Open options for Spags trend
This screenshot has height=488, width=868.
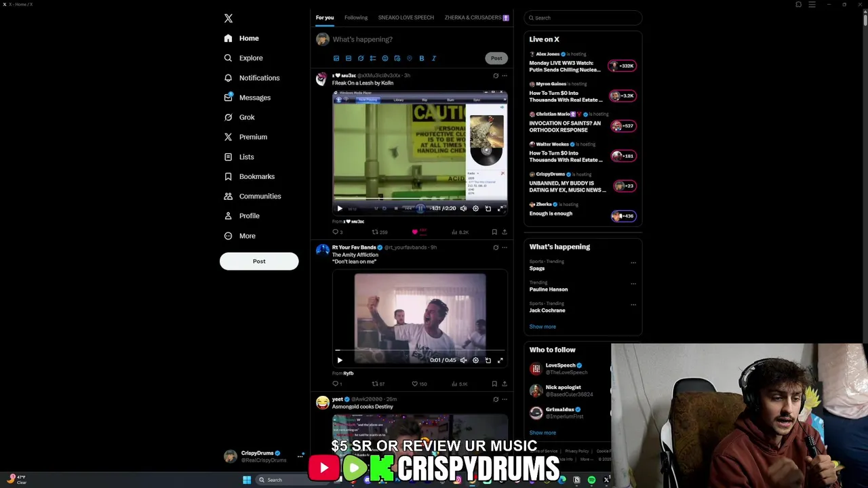click(x=633, y=263)
